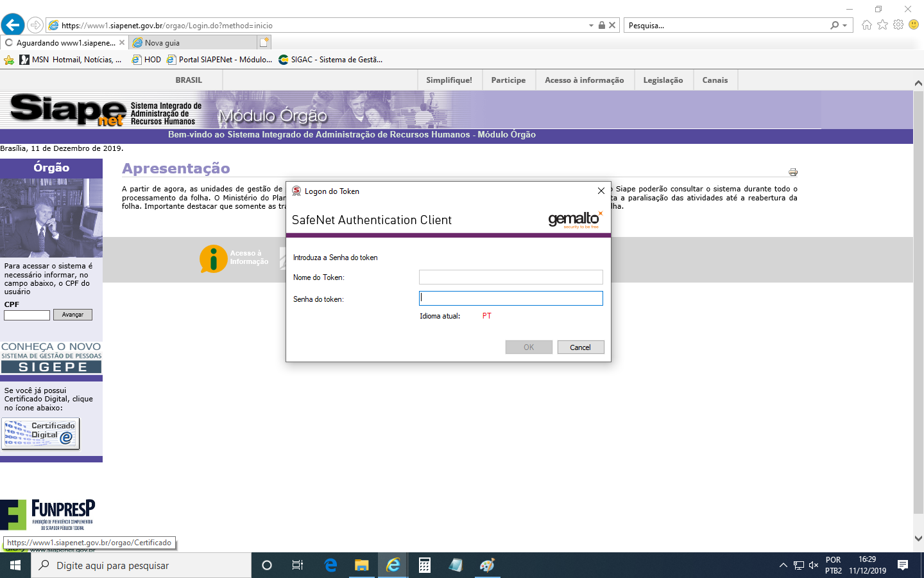The width and height of the screenshot is (924, 578).
Task: Expand the search provider dropdown arrow
Action: (844, 26)
